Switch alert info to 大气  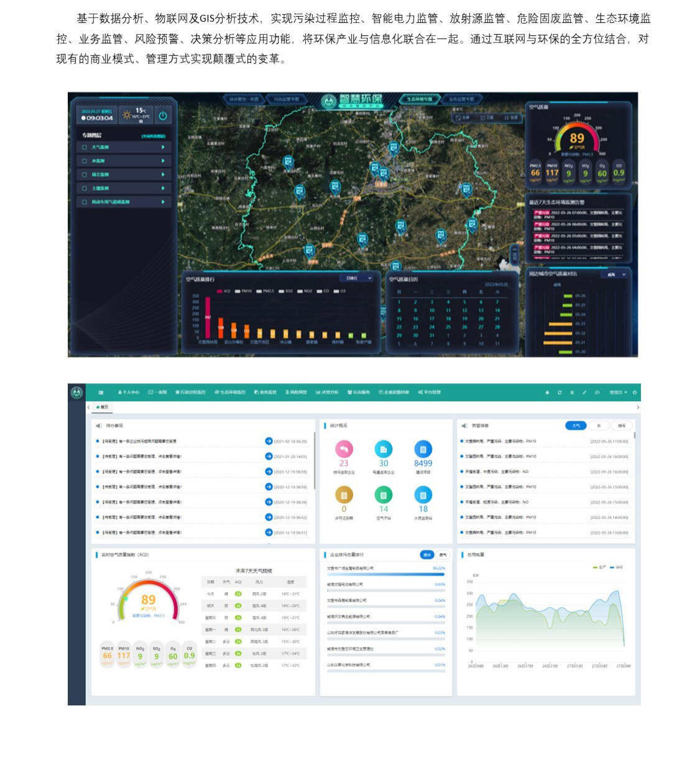coord(576,425)
